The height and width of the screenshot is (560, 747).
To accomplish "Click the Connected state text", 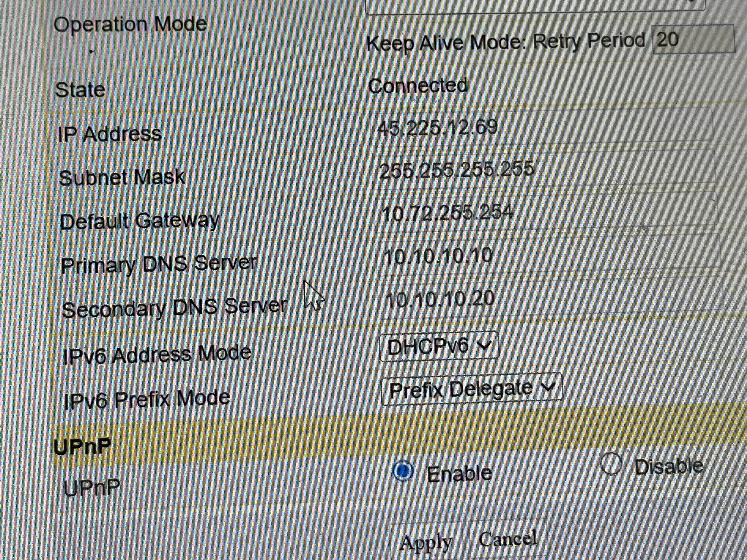I will [x=417, y=86].
